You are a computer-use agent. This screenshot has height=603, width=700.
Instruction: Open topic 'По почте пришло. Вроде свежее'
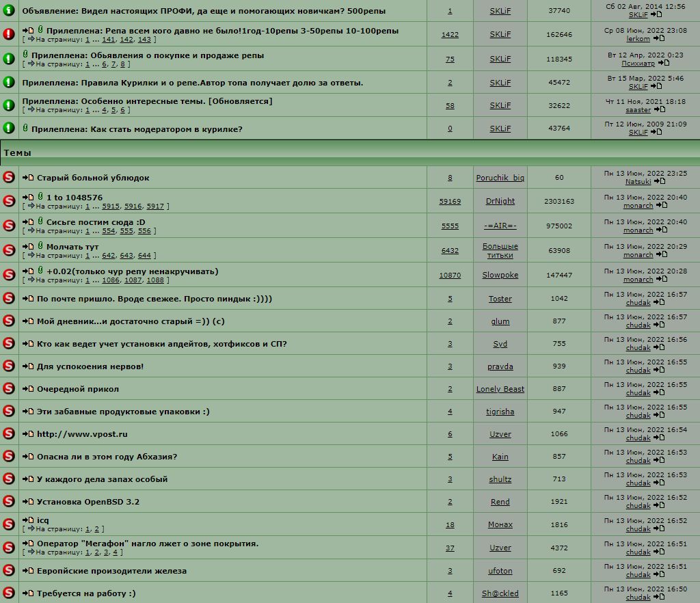pyautogui.click(x=154, y=299)
